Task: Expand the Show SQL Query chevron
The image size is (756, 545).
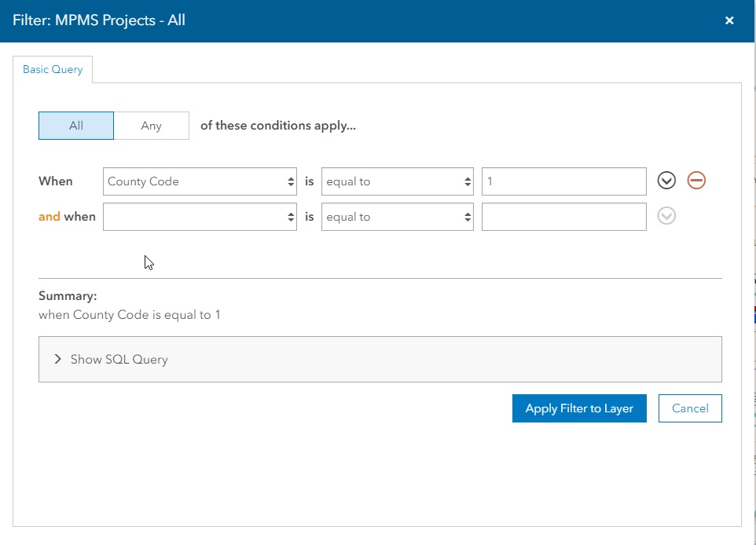Action: pyautogui.click(x=58, y=359)
